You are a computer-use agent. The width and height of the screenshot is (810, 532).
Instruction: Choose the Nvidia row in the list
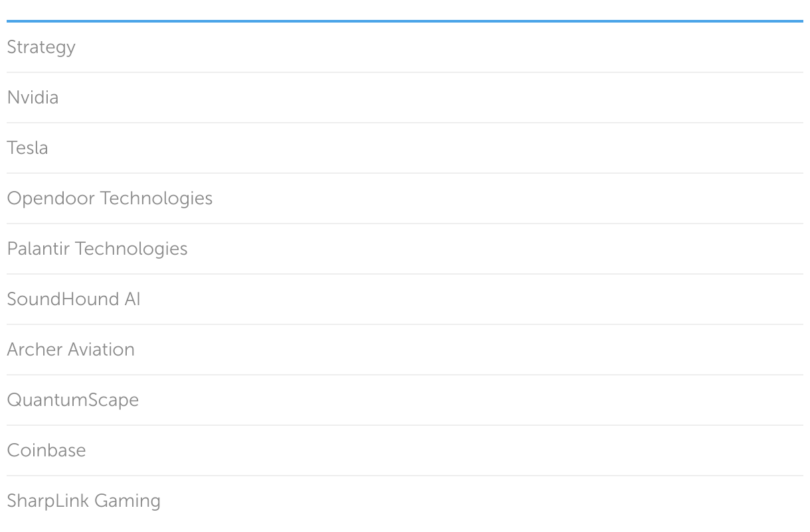pyautogui.click(x=405, y=98)
